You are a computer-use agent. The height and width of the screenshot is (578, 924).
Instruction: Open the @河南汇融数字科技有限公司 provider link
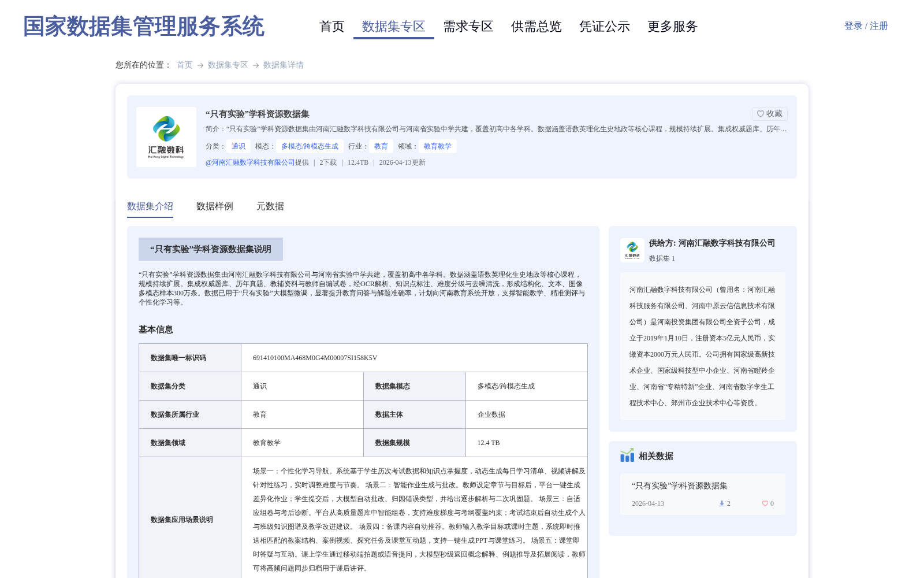(250, 162)
